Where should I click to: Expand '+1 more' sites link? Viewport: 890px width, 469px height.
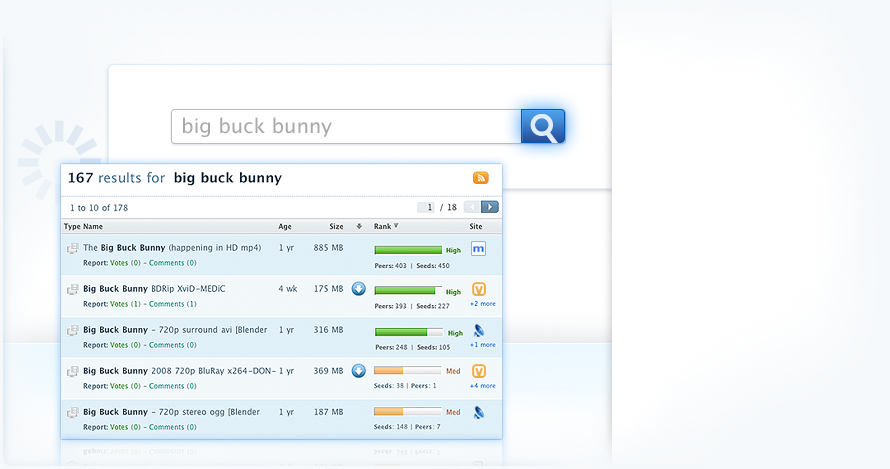482,345
